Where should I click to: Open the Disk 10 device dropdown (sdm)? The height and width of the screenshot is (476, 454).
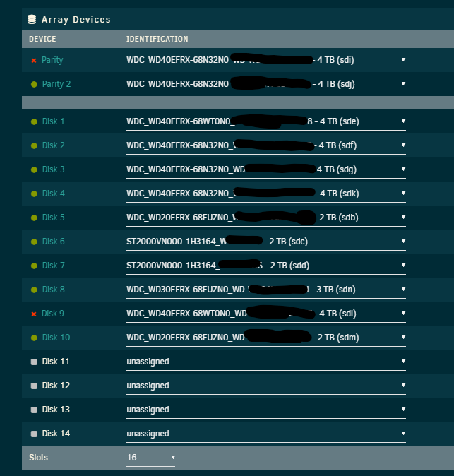266,338
